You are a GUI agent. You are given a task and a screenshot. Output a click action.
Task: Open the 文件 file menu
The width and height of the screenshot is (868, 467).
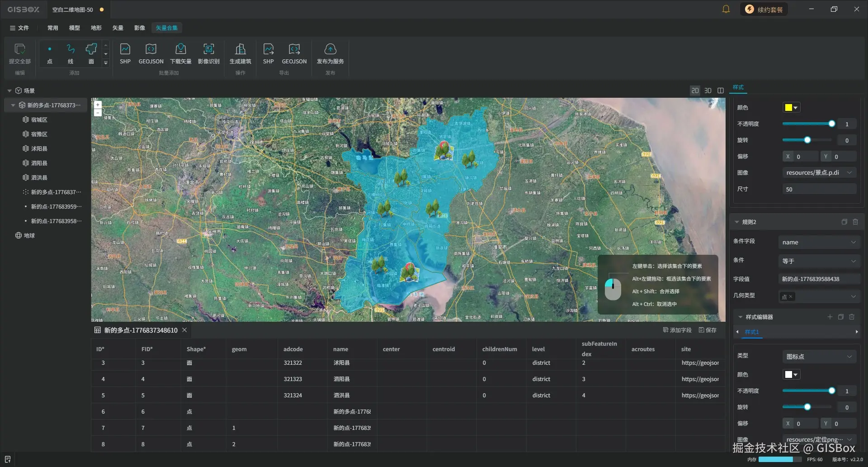[x=19, y=28]
